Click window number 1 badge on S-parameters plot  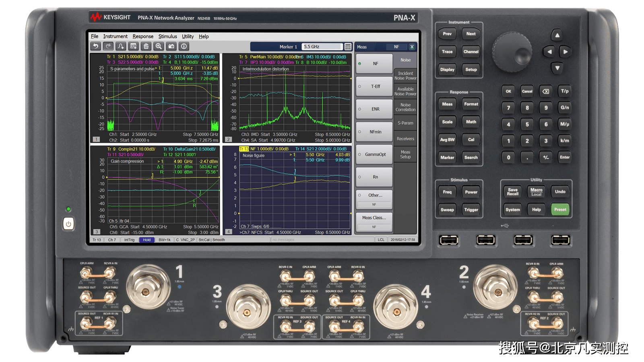(96, 139)
